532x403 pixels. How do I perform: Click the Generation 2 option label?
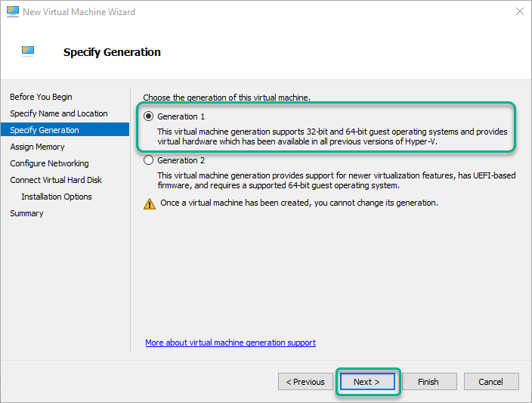(181, 160)
